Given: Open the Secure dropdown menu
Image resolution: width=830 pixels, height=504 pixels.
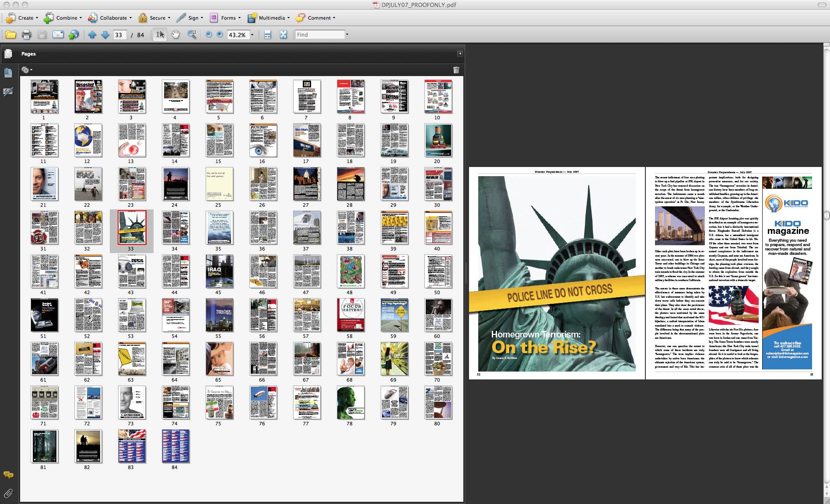Looking at the screenshot, I should [x=154, y=18].
